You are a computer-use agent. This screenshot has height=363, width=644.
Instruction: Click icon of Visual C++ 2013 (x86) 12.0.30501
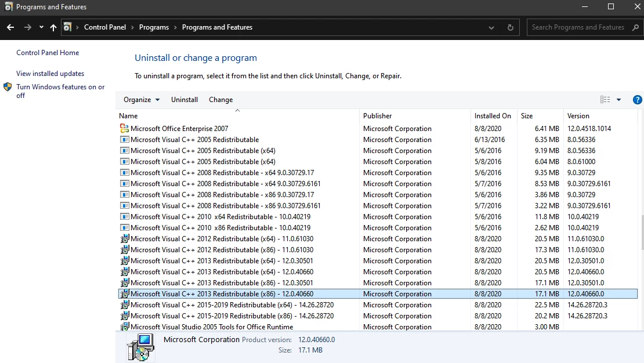pyautogui.click(x=124, y=282)
